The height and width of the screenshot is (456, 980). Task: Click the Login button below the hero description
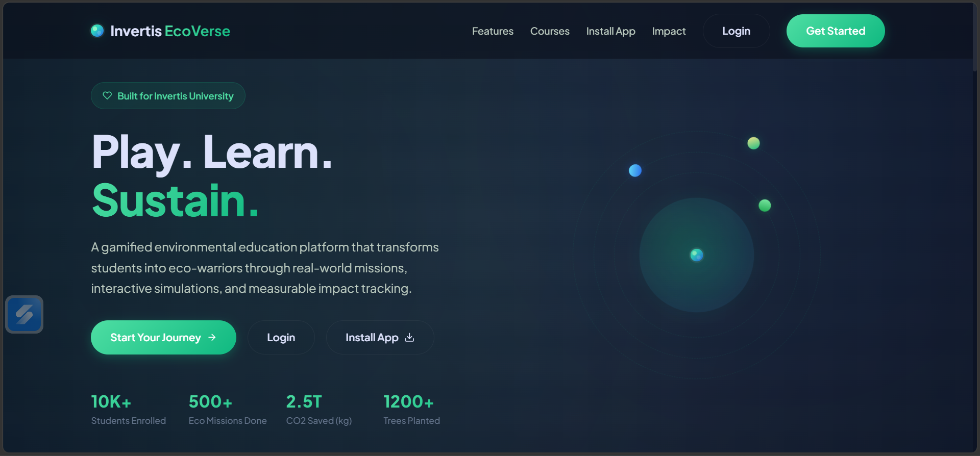(281, 337)
